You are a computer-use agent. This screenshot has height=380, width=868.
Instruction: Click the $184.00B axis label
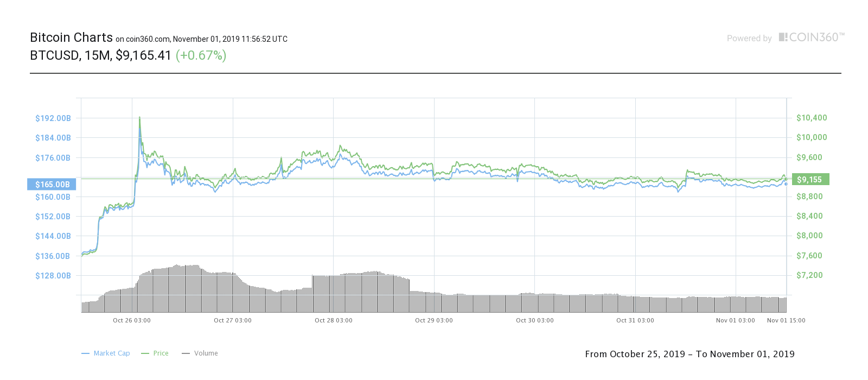coord(53,138)
